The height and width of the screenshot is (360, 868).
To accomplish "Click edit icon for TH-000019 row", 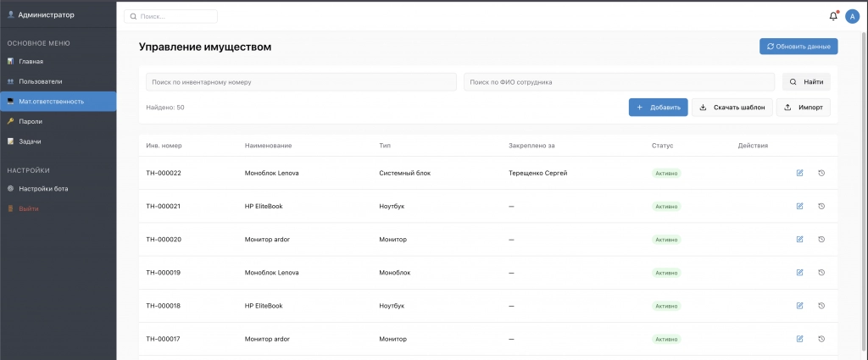I will 799,273.
